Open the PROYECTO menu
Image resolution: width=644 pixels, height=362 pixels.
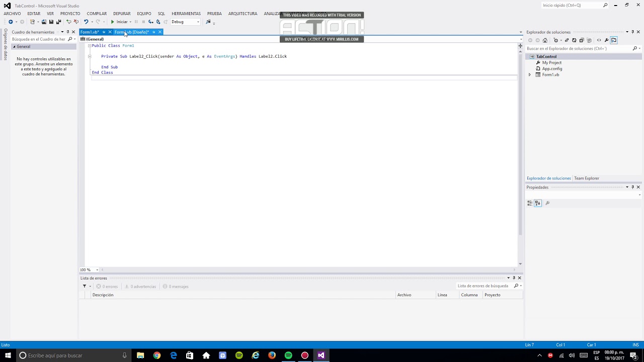click(x=70, y=14)
